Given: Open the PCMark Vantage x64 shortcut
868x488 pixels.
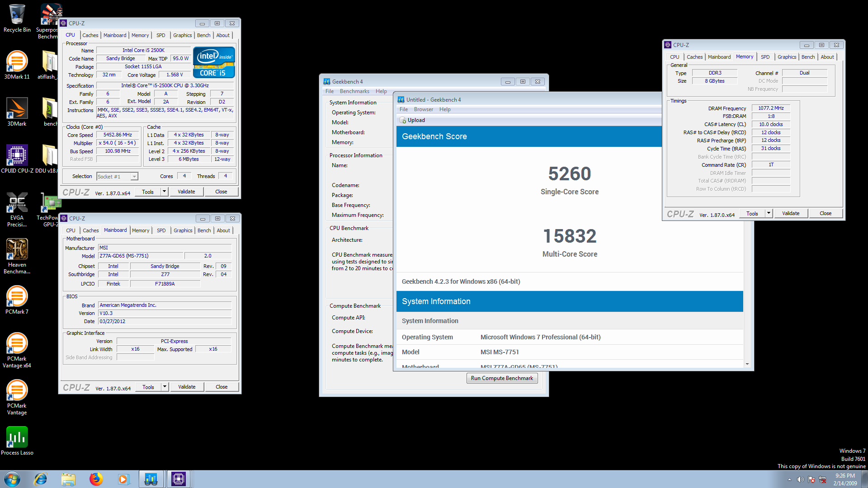Looking at the screenshot, I should [x=17, y=351].
